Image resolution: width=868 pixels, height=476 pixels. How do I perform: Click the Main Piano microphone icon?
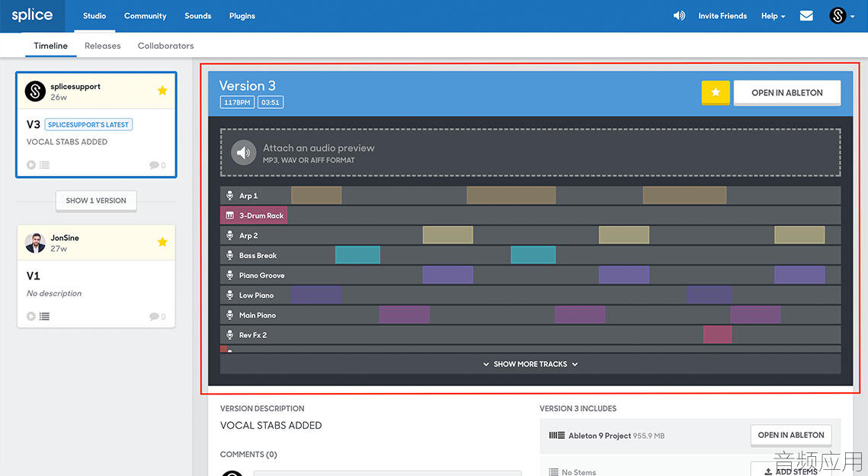(229, 315)
